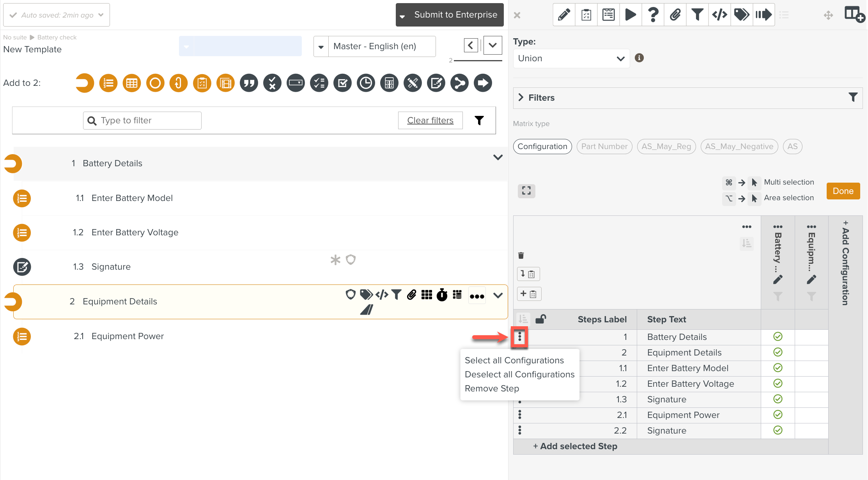Click the tags icon in top toolbar
Viewport: 868px width, 480px height.
[741, 15]
